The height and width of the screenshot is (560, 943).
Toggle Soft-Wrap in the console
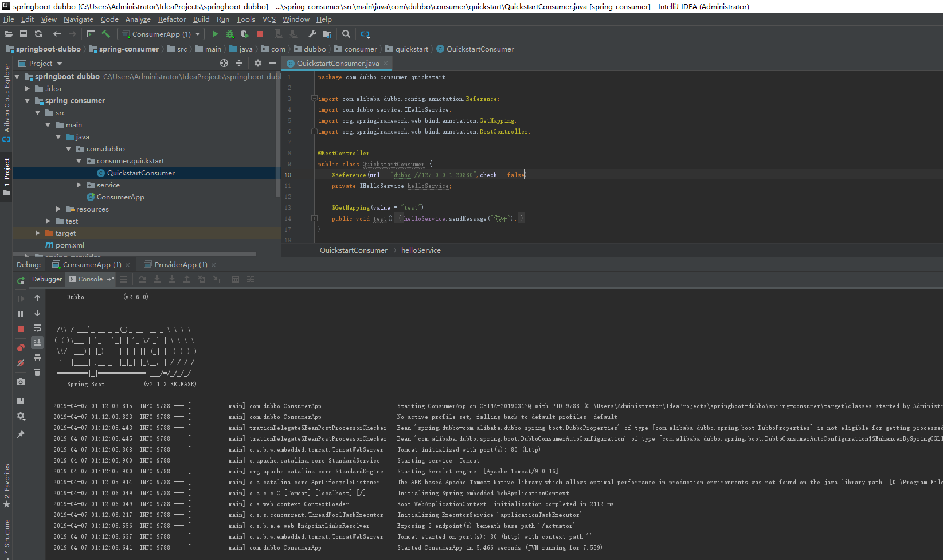point(37,328)
